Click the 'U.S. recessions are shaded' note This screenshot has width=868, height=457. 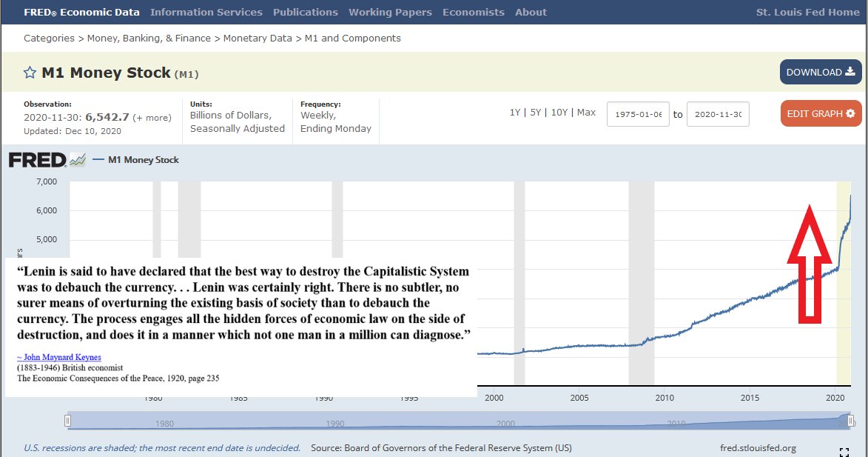pyautogui.click(x=162, y=447)
